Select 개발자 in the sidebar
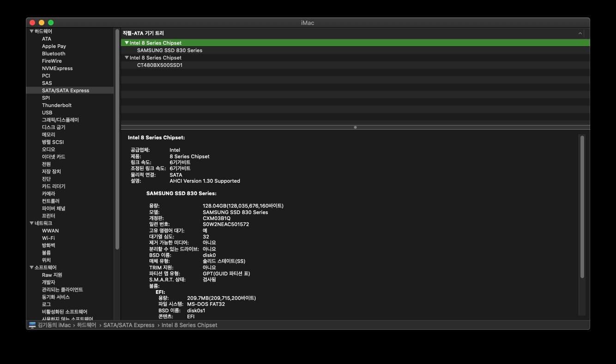The width and height of the screenshot is (616, 364). click(48, 282)
